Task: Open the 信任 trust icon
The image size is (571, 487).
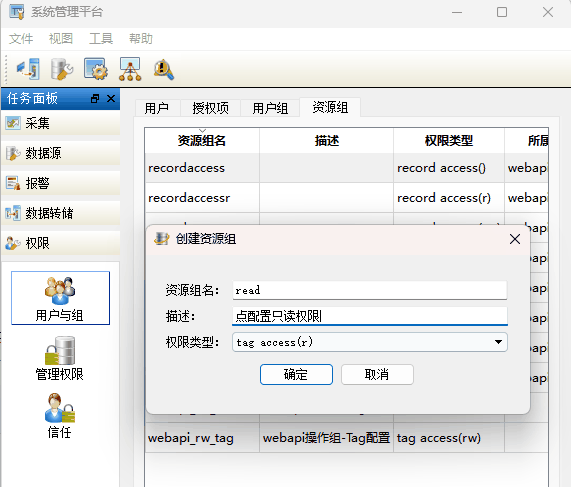Action: pos(60,408)
